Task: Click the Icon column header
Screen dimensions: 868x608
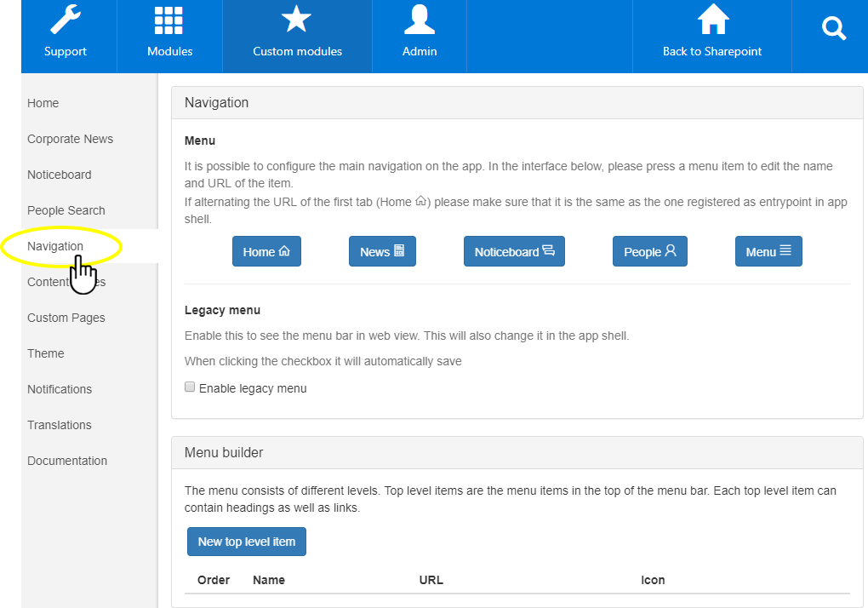Action: (653, 580)
